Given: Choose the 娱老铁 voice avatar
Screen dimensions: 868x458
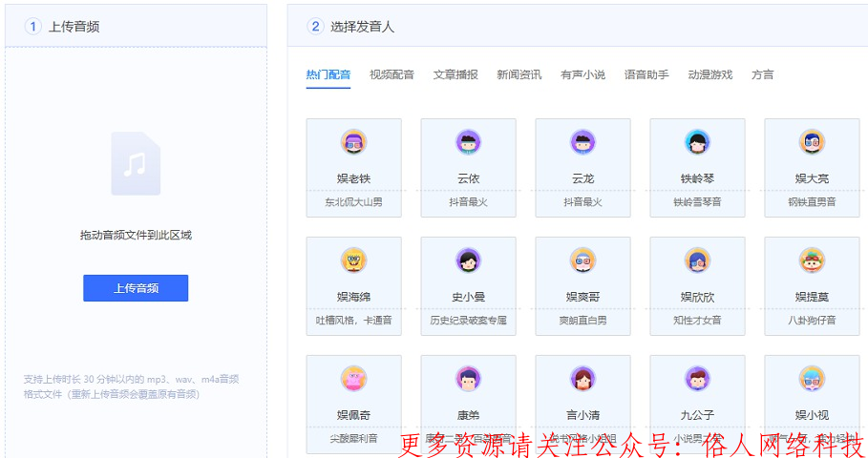Looking at the screenshot, I should [x=353, y=142].
